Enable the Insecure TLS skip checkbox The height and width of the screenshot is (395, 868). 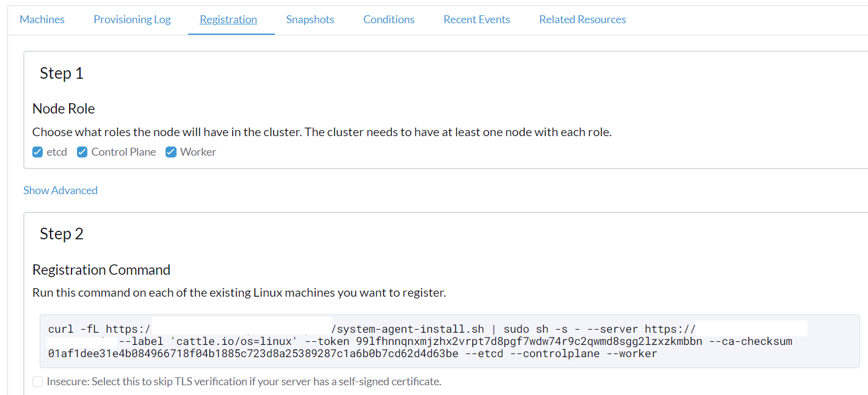[38, 382]
